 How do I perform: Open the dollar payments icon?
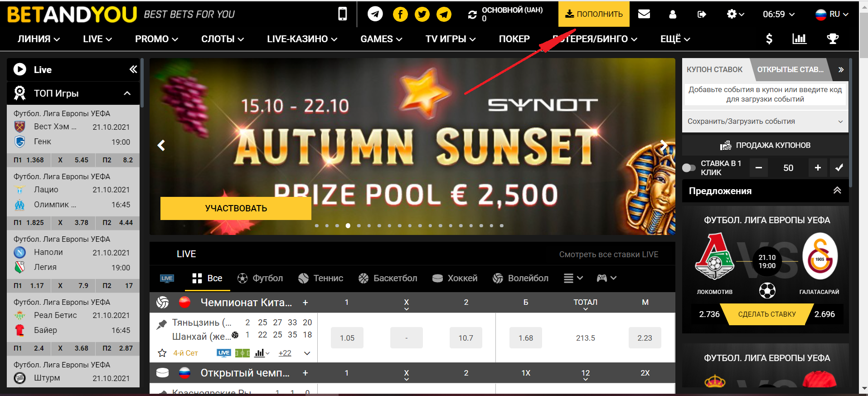tap(769, 39)
